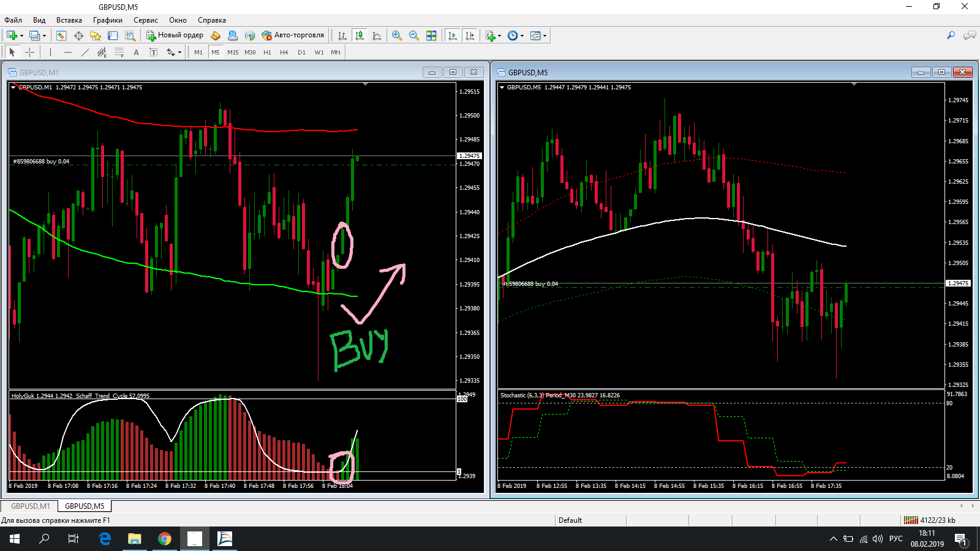Zoom out of the chart
The height and width of the screenshot is (551, 980).
point(414,36)
